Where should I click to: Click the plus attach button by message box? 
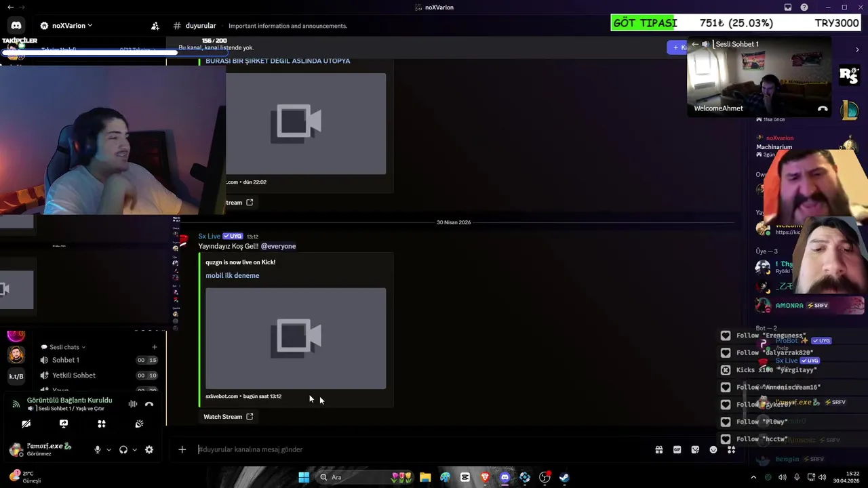(182, 449)
